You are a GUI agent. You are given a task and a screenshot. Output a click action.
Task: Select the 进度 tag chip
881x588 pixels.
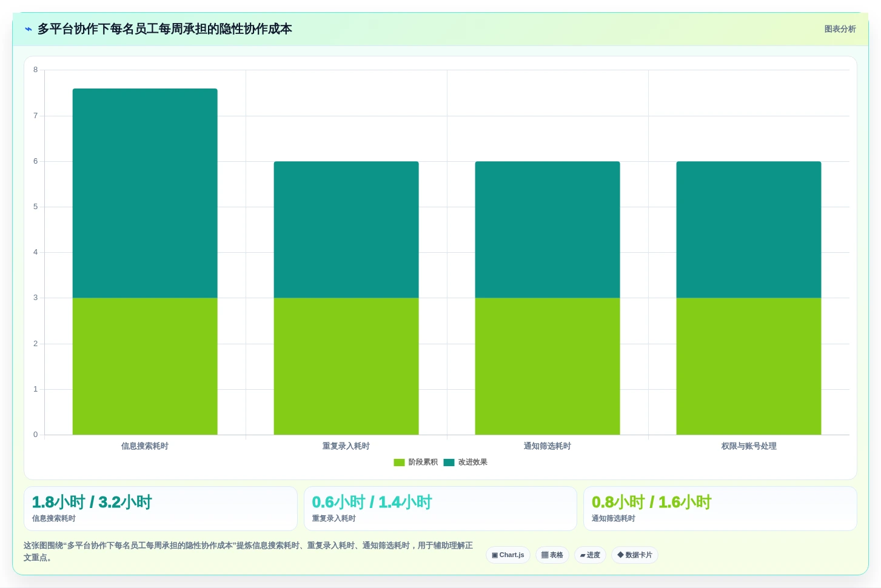[x=590, y=555]
